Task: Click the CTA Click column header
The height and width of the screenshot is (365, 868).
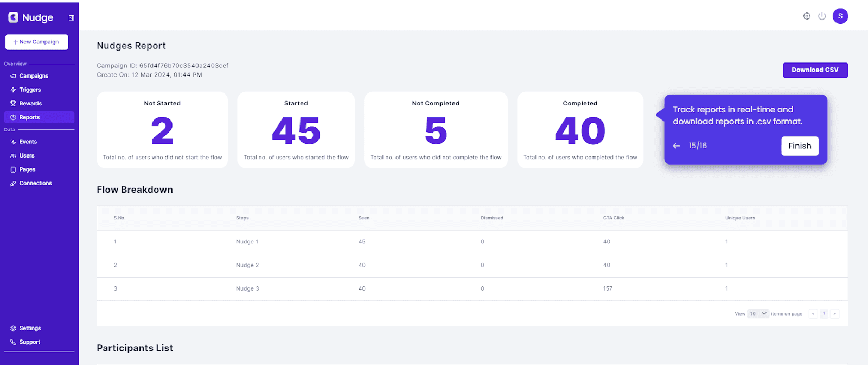Action: 614,218
